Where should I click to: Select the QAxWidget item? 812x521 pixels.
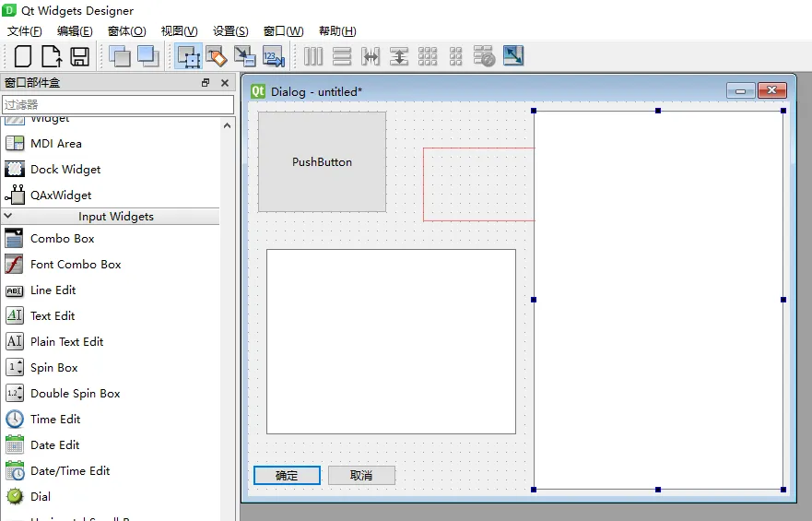61,195
